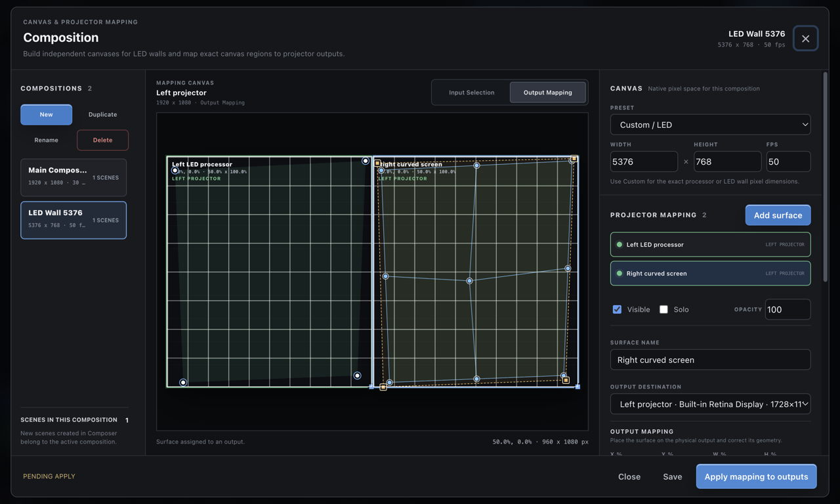Duplicate the current composition
Image resolution: width=840 pixels, height=504 pixels.
102,114
